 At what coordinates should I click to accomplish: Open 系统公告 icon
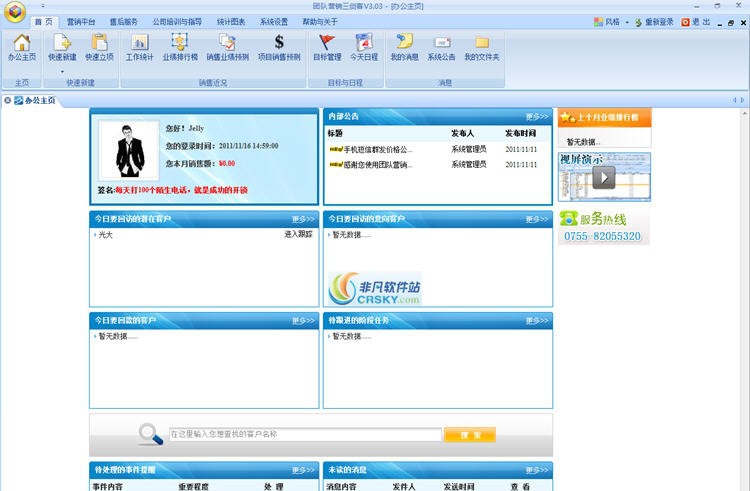[441, 43]
